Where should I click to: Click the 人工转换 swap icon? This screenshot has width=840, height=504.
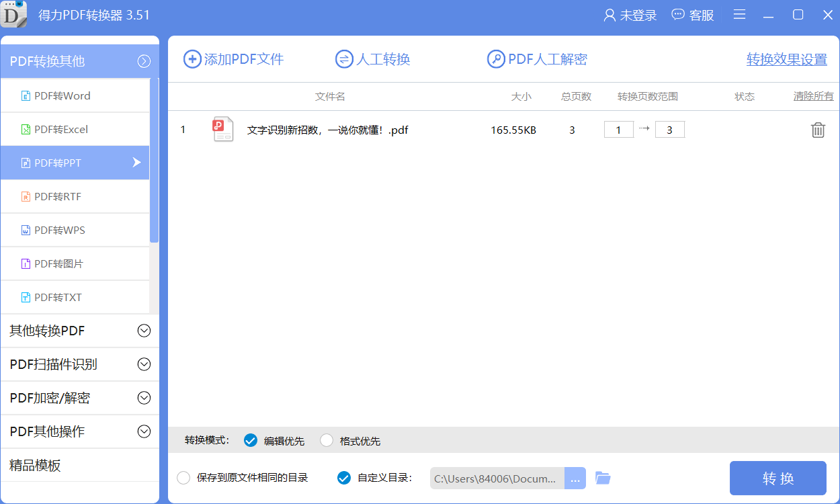(344, 59)
